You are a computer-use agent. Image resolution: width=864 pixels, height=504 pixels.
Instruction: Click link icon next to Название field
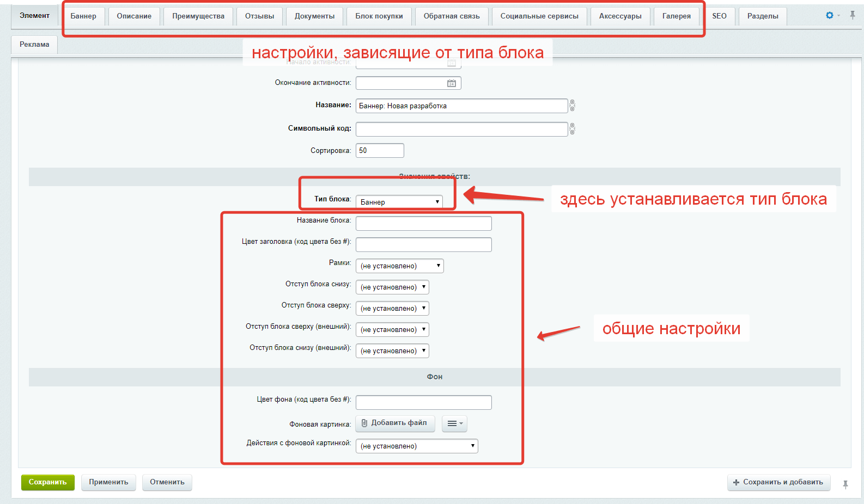(x=572, y=106)
